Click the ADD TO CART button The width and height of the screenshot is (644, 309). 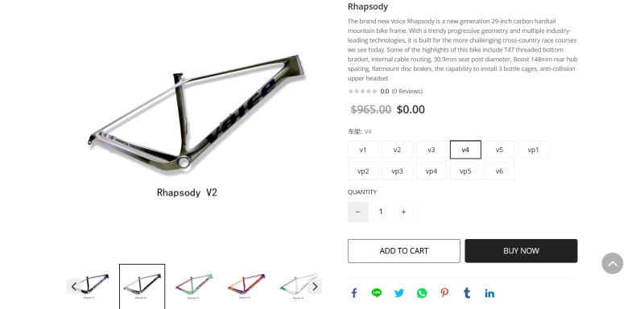[x=404, y=251]
